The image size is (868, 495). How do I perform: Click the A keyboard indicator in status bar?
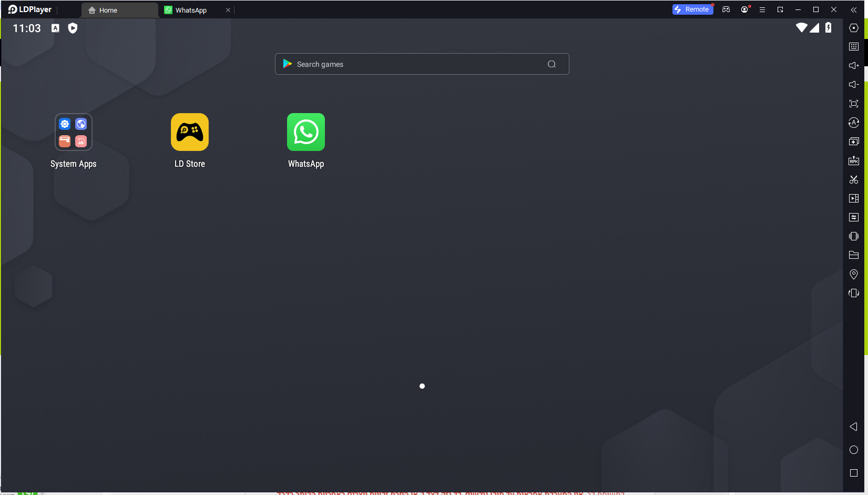(x=55, y=28)
